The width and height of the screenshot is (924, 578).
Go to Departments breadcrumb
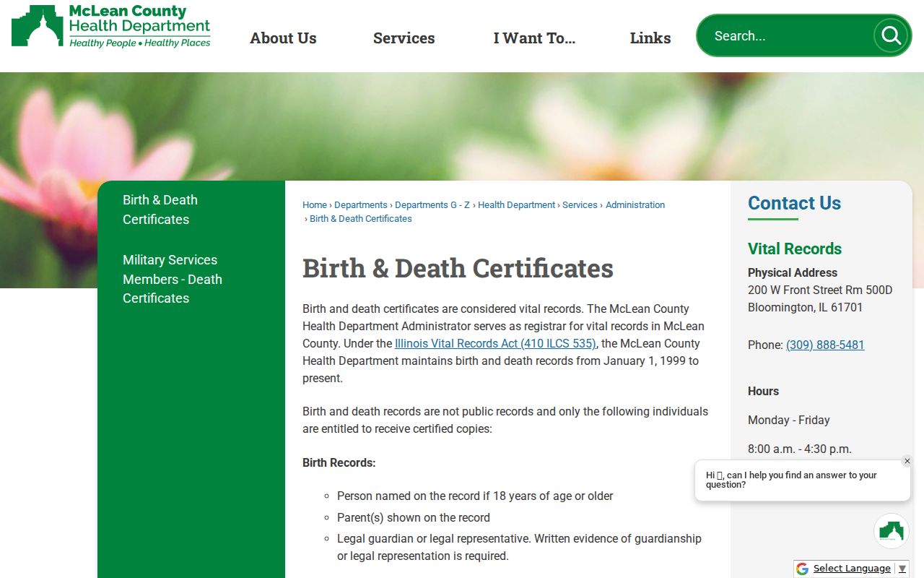[x=361, y=205]
